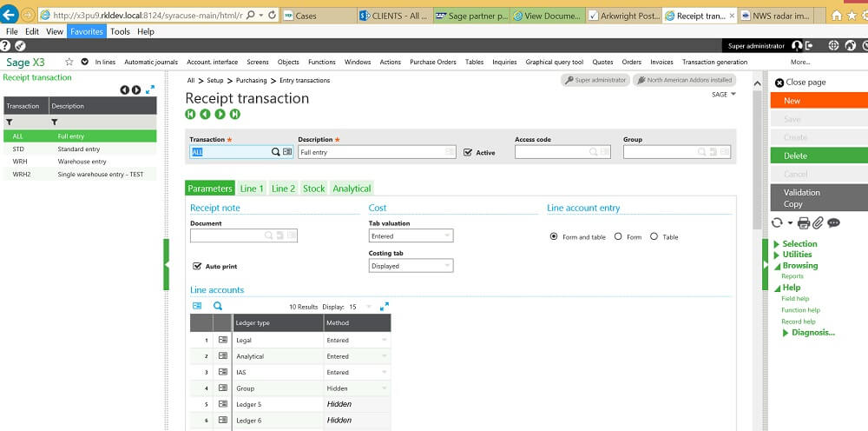The height and width of the screenshot is (431, 868).
Task: Open the row actions icon for Analytical ledger
Action: tap(222, 356)
